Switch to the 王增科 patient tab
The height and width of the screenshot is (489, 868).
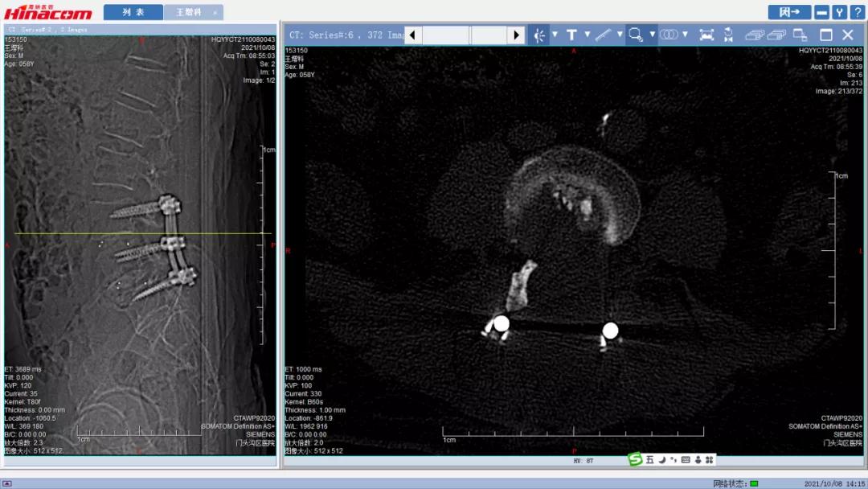tap(193, 12)
